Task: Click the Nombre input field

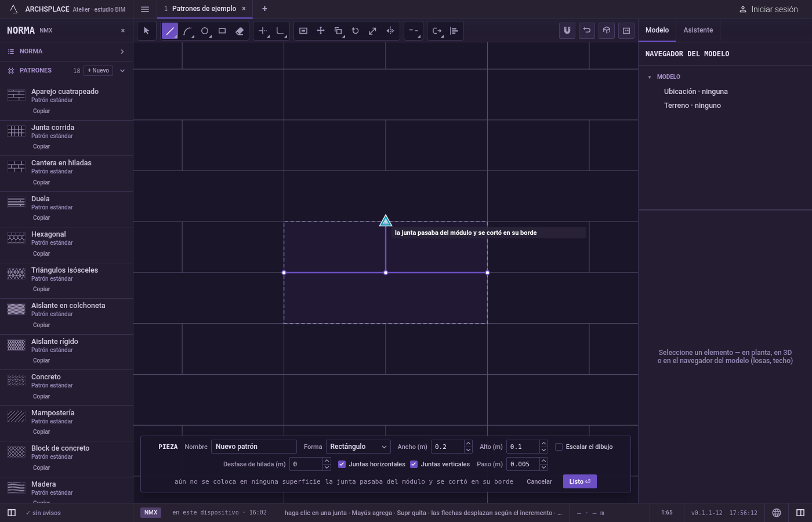Action: coord(254,447)
